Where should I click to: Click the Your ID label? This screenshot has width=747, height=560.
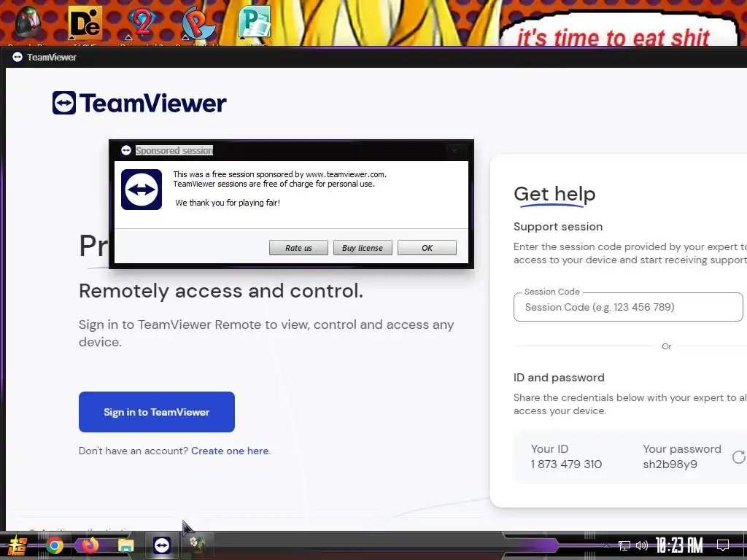550,449
